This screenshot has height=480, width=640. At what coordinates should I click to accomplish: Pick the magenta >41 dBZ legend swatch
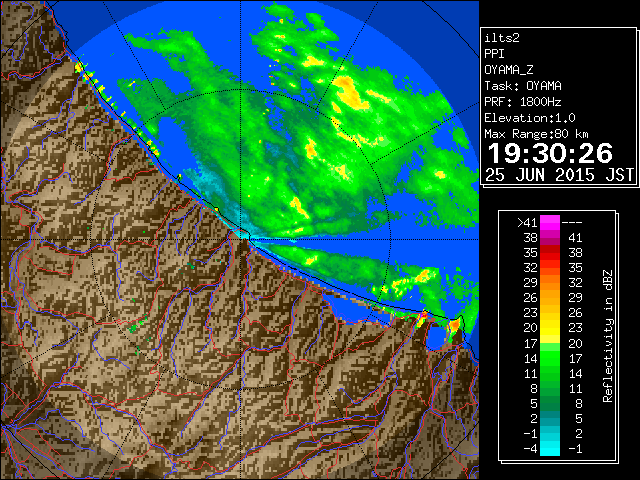tap(550, 223)
